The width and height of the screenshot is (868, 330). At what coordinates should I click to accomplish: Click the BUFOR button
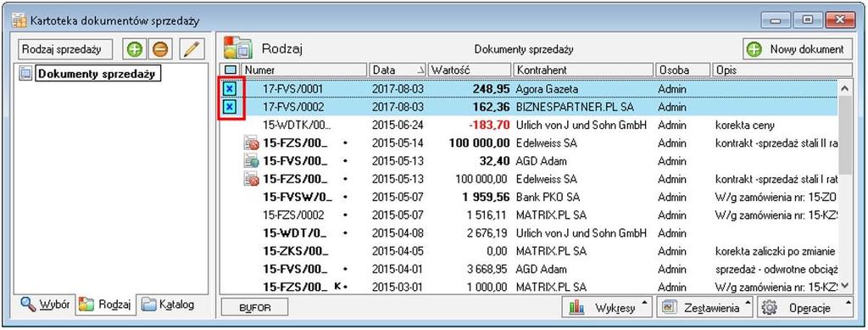pos(254,308)
